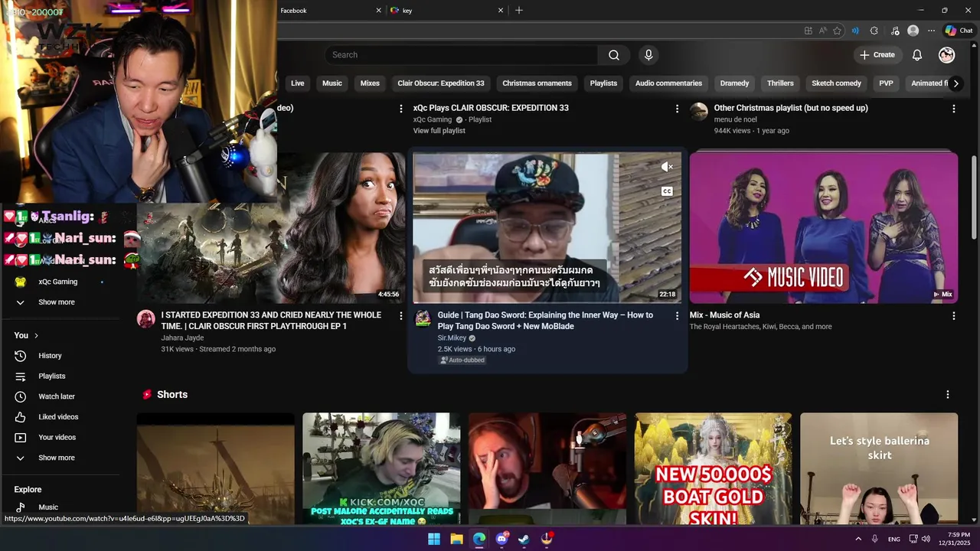Viewport: 980px width, 551px height.
Task: Expand Show more under subscriptions
Action: (x=56, y=302)
